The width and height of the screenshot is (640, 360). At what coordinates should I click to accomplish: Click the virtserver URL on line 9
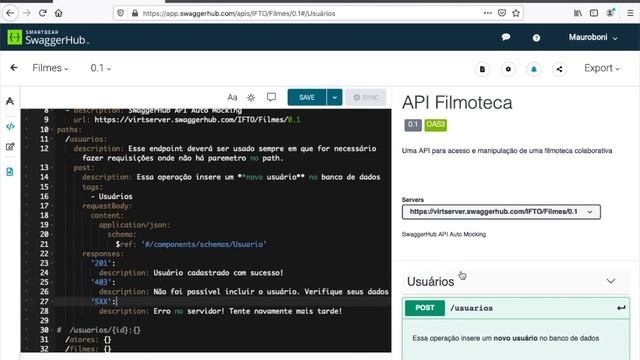click(x=197, y=120)
